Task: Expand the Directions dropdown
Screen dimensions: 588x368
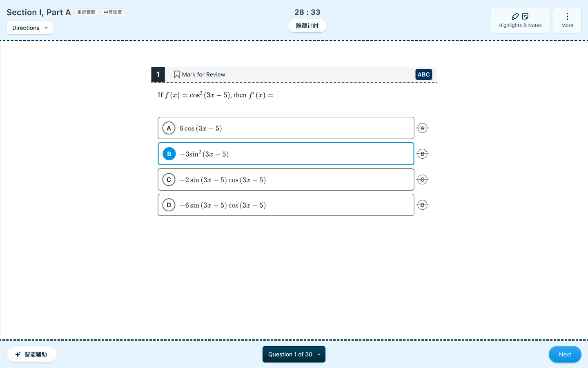Action: click(x=30, y=28)
